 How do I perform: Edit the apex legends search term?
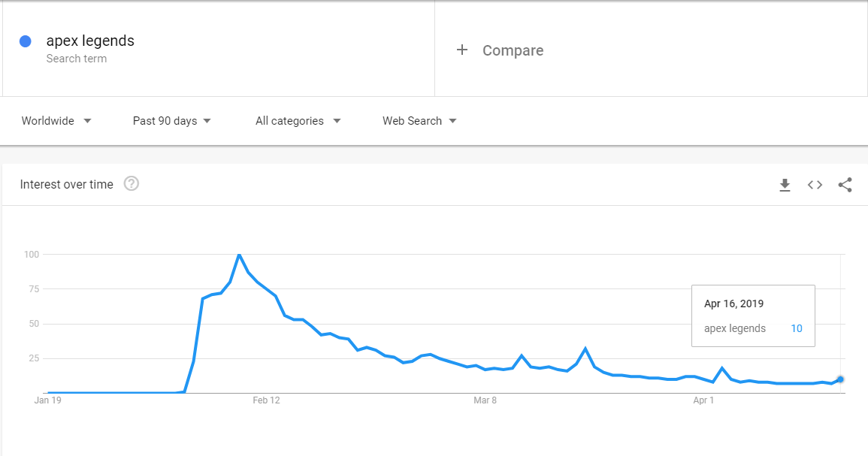tap(90, 41)
